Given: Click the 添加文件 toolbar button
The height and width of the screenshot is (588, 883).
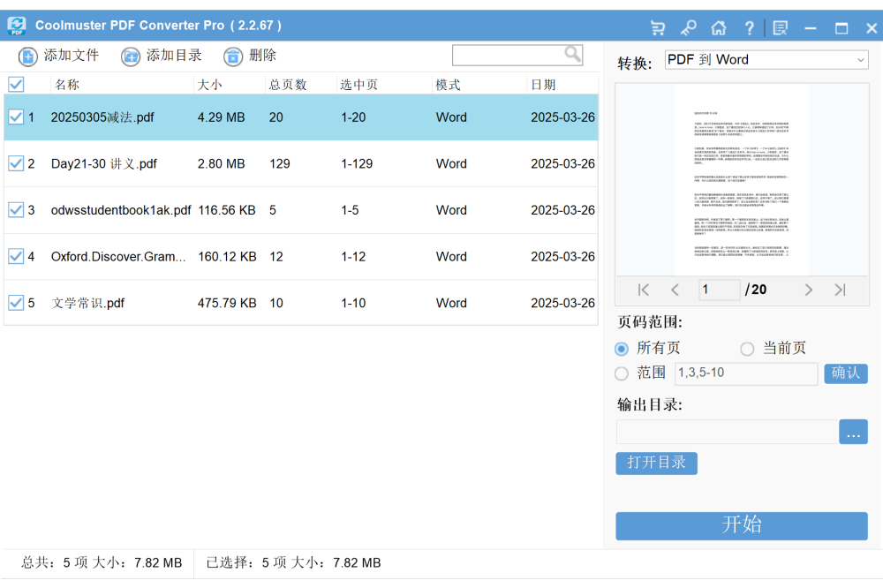Looking at the screenshot, I should click(59, 56).
